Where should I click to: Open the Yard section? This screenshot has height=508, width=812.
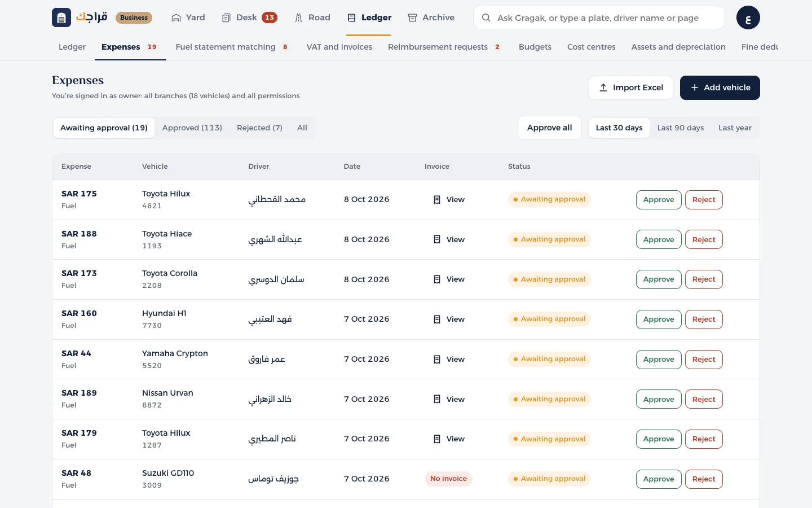[x=188, y=17]
